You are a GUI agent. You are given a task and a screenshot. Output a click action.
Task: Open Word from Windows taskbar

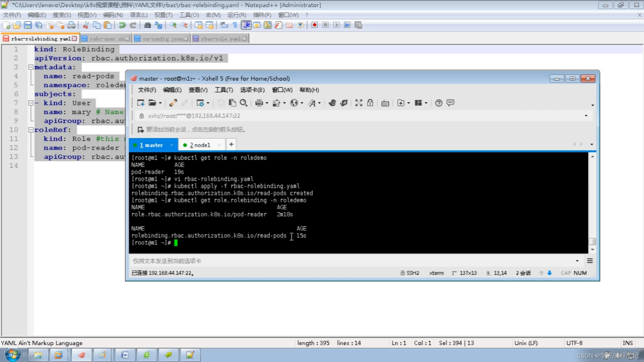(125, 355)
